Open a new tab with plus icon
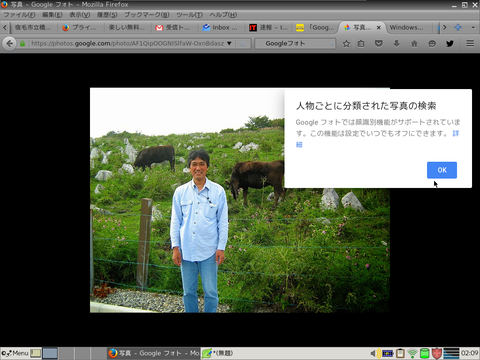Viewport: 480px width, 360px height. (458, 27)
